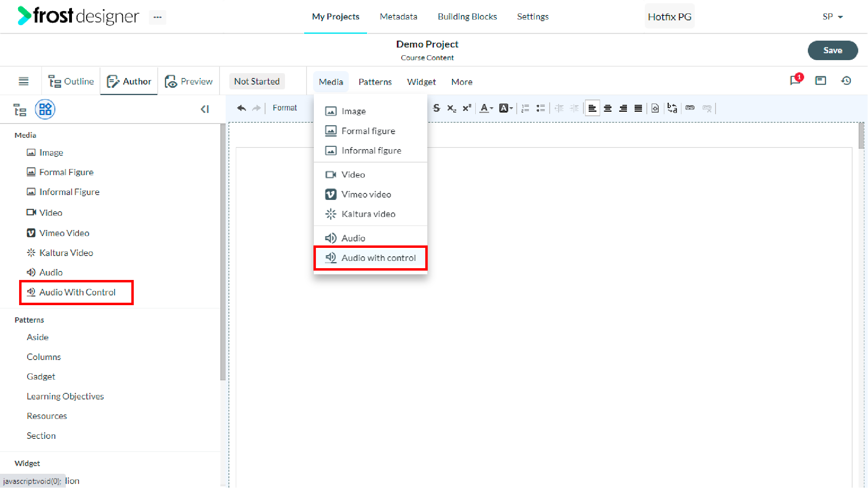Open the version history clock icon
The image size is (868, 488).
point(846,80)
